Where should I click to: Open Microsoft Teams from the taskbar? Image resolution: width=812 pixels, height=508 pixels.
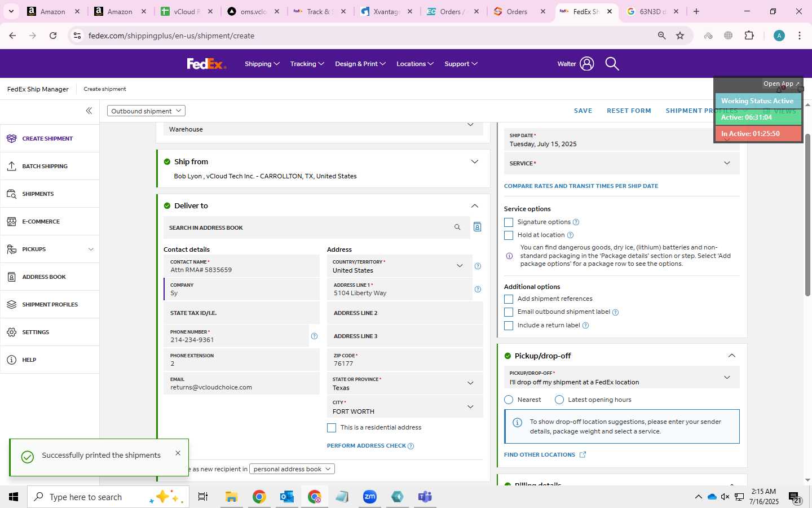[x=425, y=497]
